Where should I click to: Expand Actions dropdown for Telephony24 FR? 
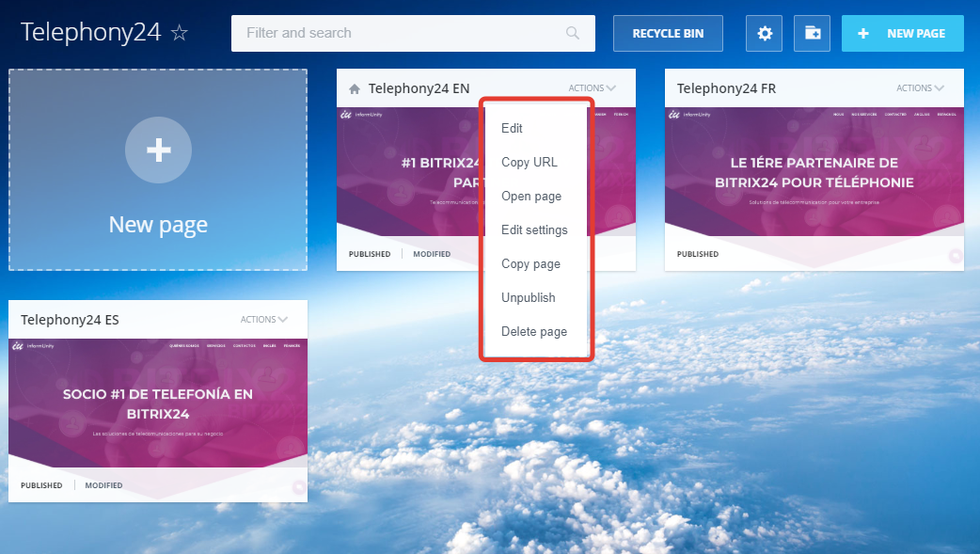point(920,88)
